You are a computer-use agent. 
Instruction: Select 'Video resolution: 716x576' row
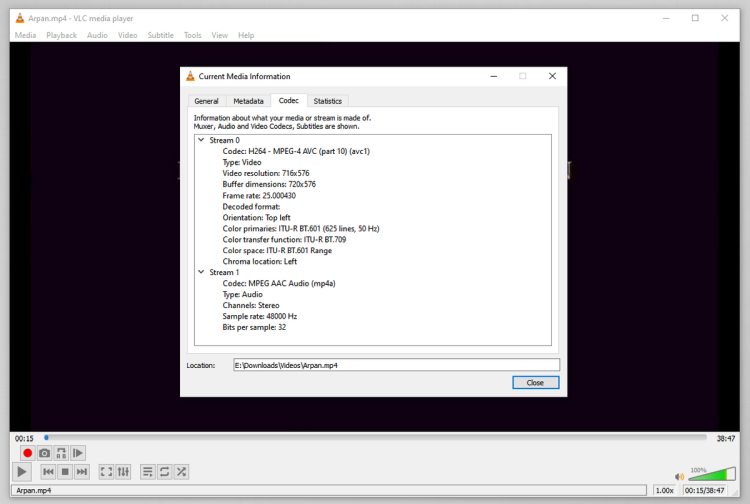click(265, 173)
